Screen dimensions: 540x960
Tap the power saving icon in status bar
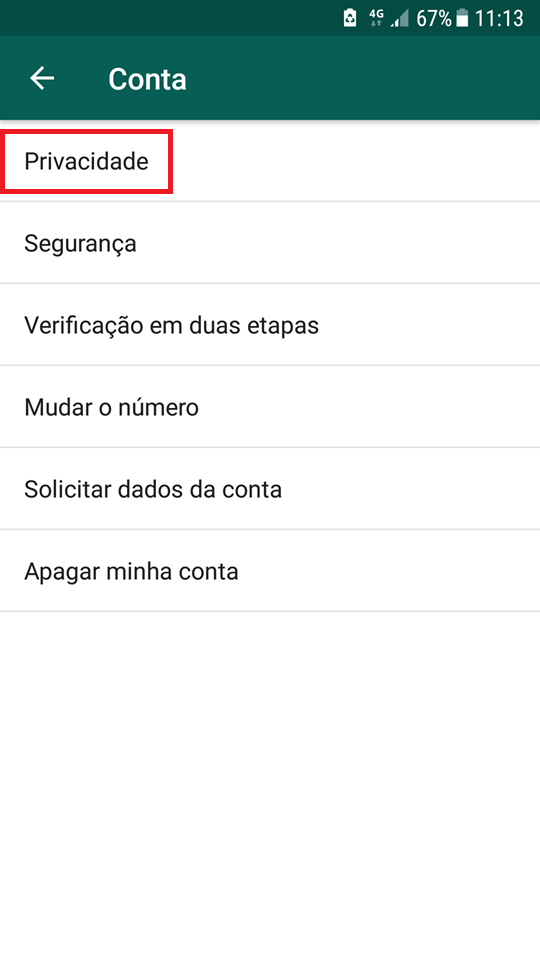coord(350,19)
